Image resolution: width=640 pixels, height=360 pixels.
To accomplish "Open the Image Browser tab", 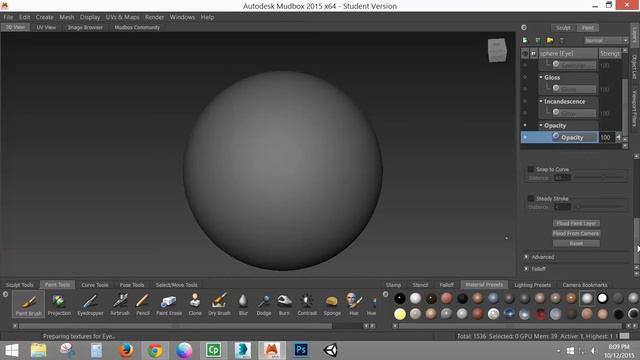I will tap(85, 27).
